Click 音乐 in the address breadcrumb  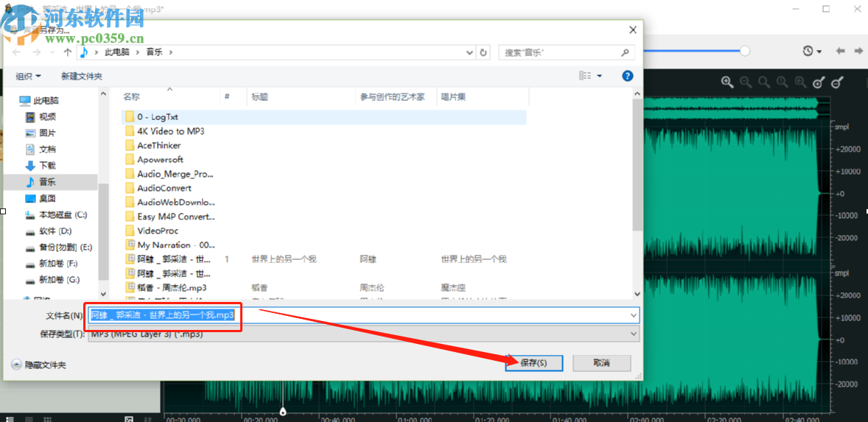point(155,52)
